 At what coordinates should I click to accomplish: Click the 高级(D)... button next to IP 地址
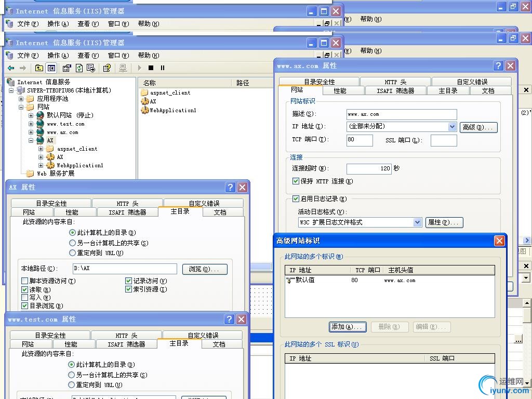[478, 127]
